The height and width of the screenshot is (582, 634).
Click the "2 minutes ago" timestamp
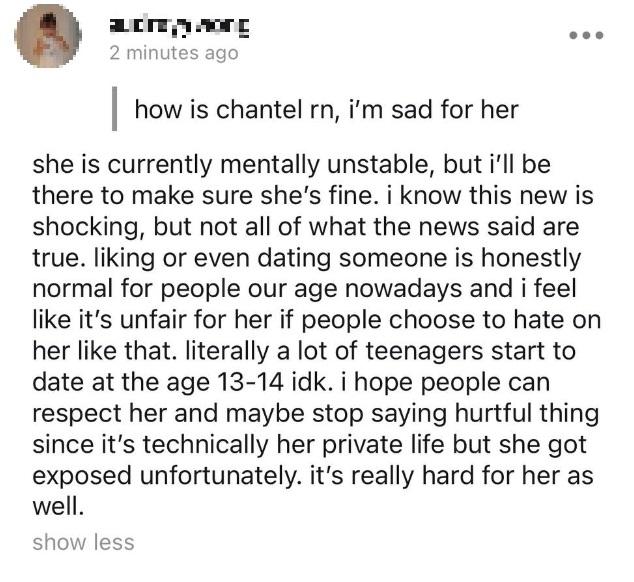pos(175,53)
